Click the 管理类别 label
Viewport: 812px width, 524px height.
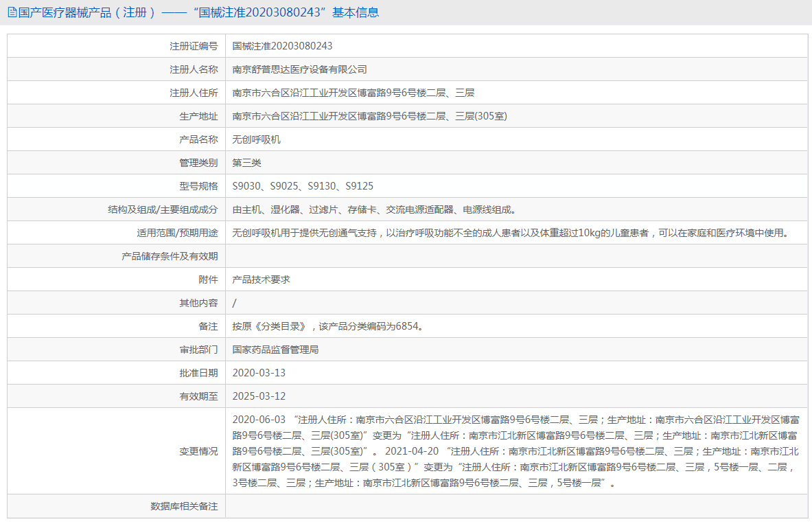(x=198, y=163)
